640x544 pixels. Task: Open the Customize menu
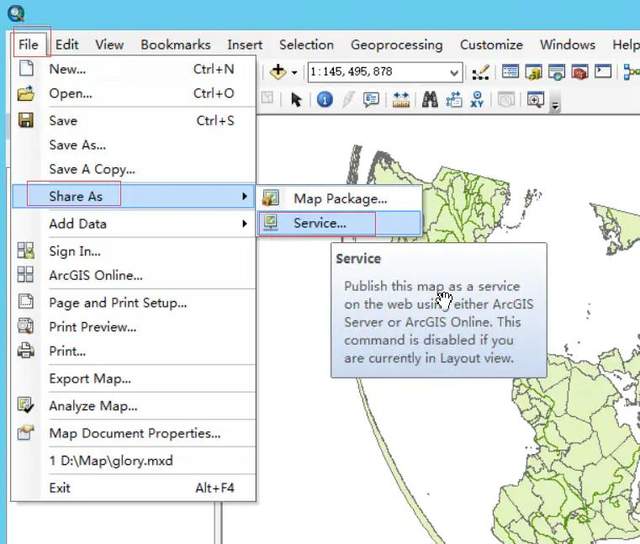[491, 44]
